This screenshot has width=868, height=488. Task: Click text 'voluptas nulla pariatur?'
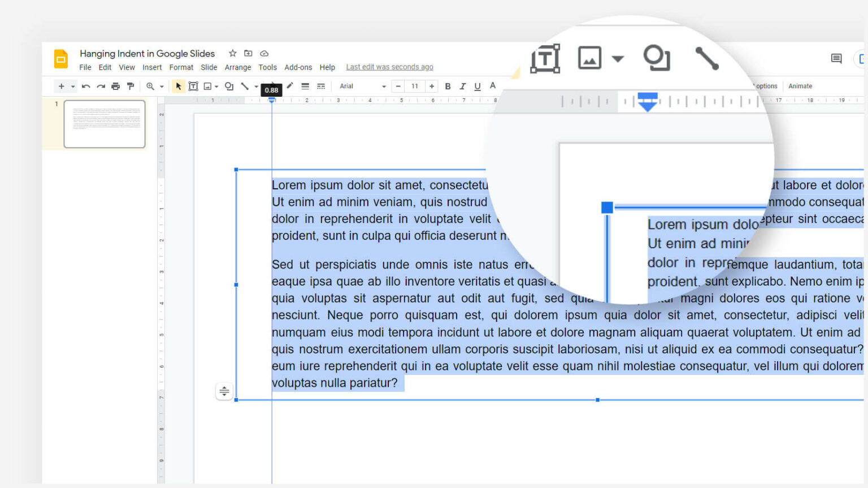click(x=335, y=383)
